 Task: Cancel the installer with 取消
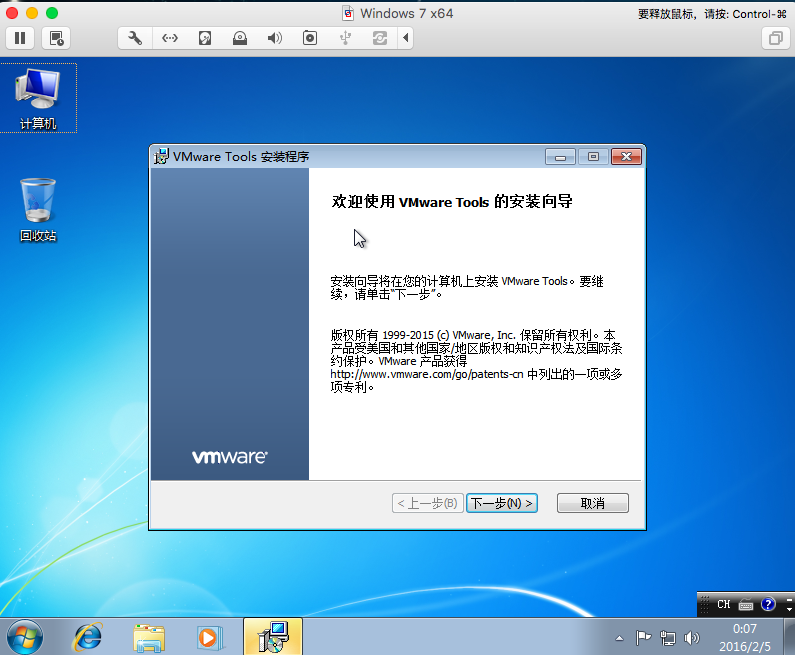coord(593,503)
